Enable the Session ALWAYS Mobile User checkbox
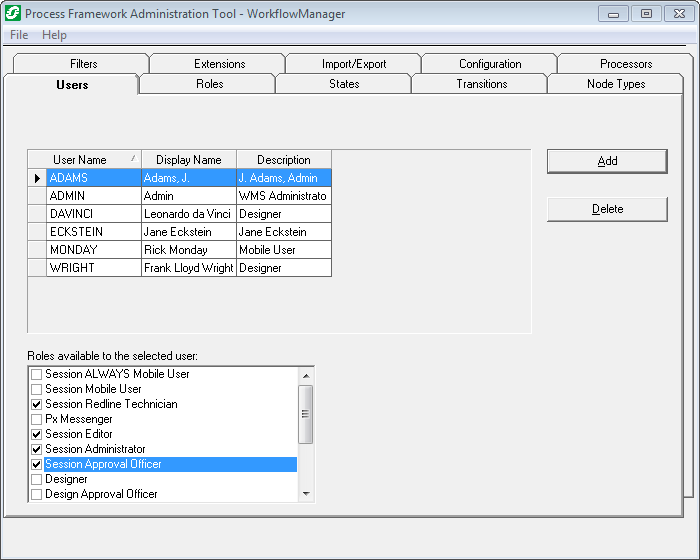 coord(37,374)
